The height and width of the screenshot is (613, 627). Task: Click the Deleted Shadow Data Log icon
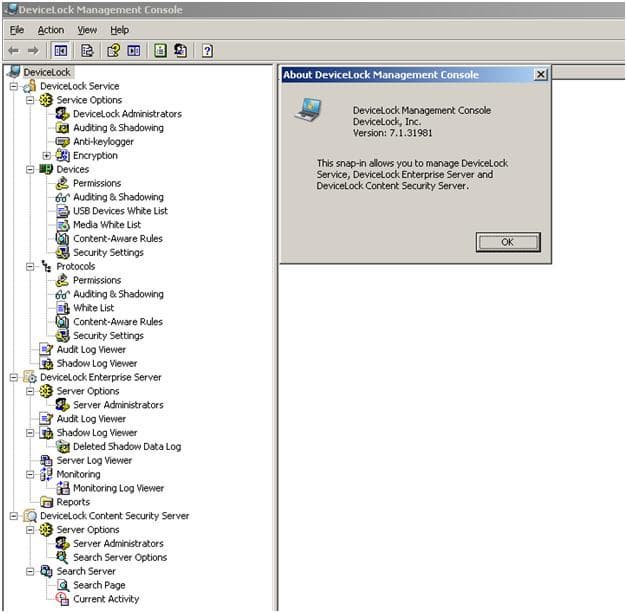pos(62,446)
